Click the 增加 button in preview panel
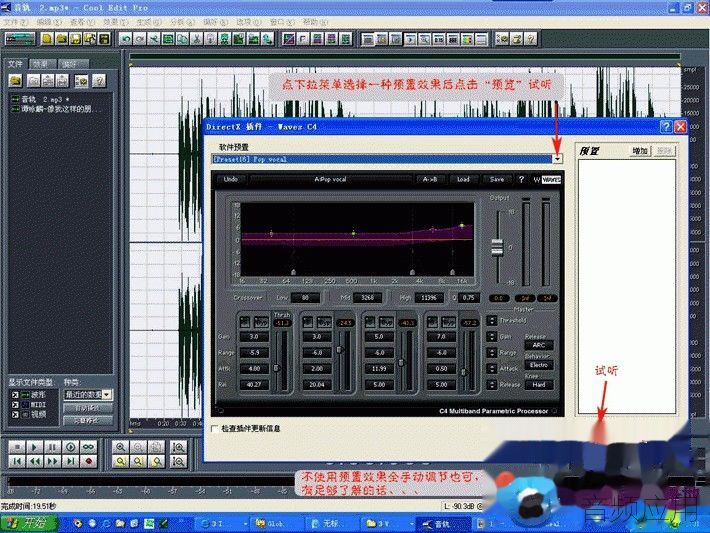 640,151
